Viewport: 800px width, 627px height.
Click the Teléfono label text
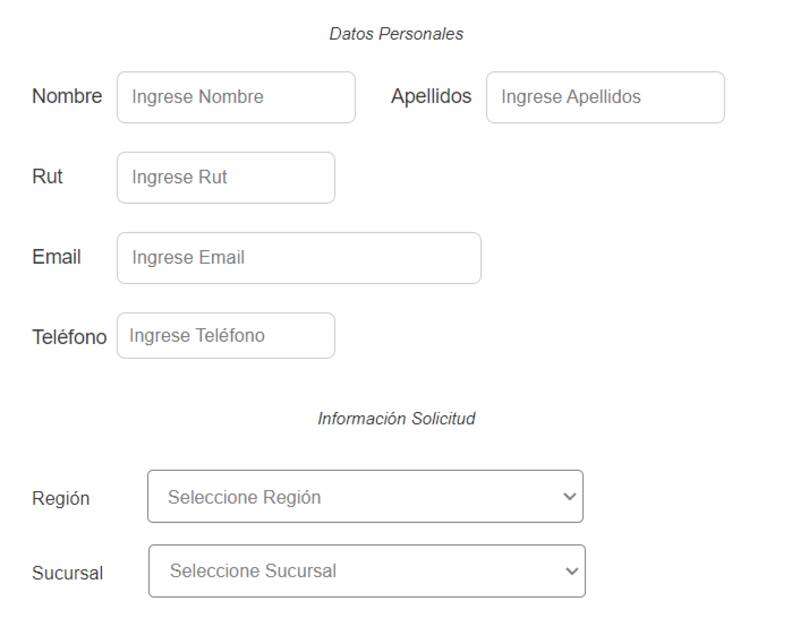pos(69,337)
